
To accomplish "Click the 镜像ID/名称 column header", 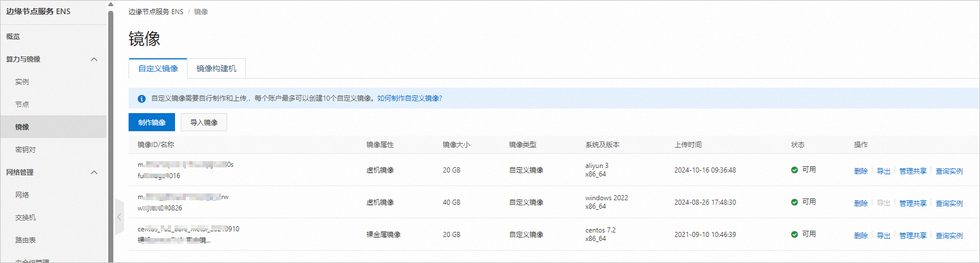I will [x=156, y=145].
